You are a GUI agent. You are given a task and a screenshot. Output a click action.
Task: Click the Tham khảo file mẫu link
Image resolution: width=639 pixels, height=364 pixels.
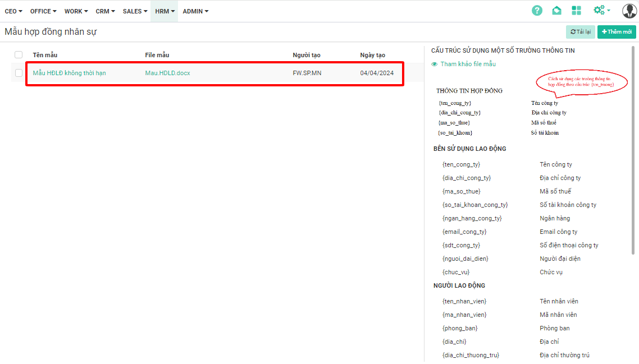(x=468, y=64)
